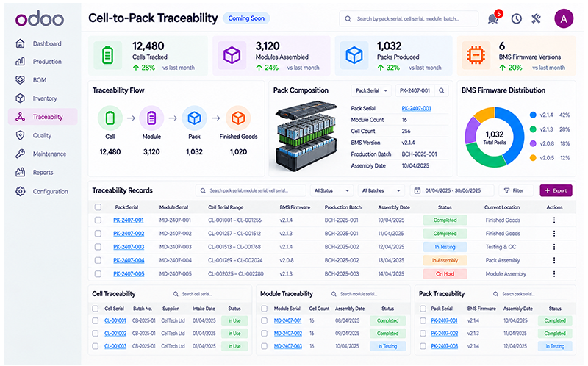Image resolution: width=588 pixels, height=366 pixels.
Task: Click the green battery Cells Tracked icon
Action: (107, 55)
